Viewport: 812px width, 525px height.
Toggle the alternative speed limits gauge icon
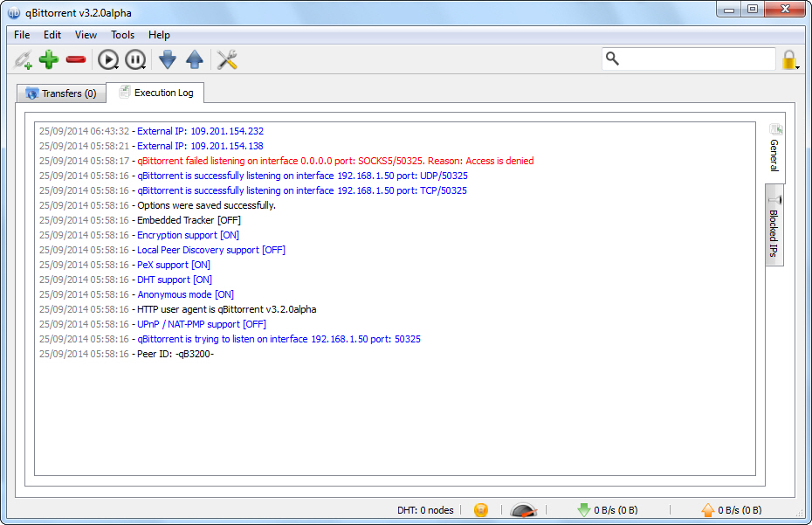point(524,510)
